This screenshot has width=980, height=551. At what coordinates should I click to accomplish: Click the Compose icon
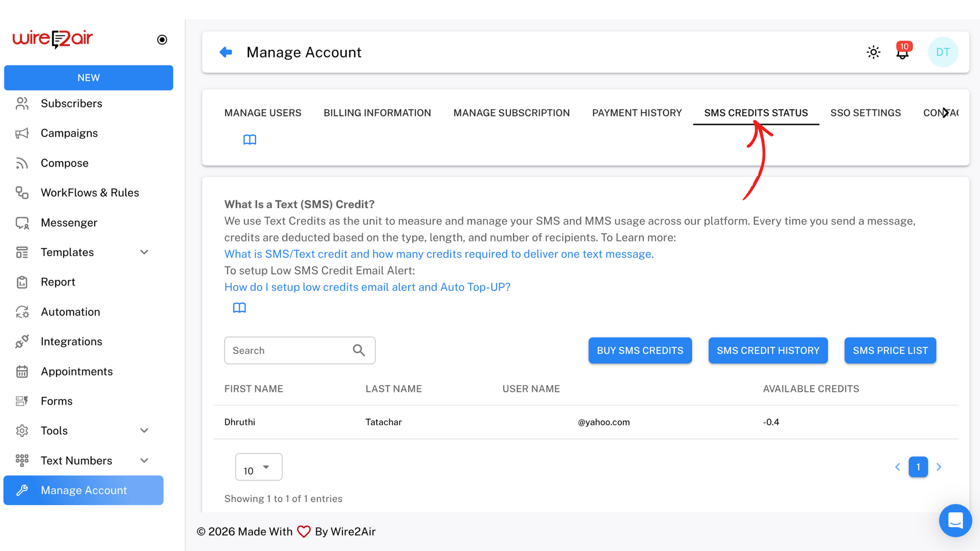click(x=22, y=163)
